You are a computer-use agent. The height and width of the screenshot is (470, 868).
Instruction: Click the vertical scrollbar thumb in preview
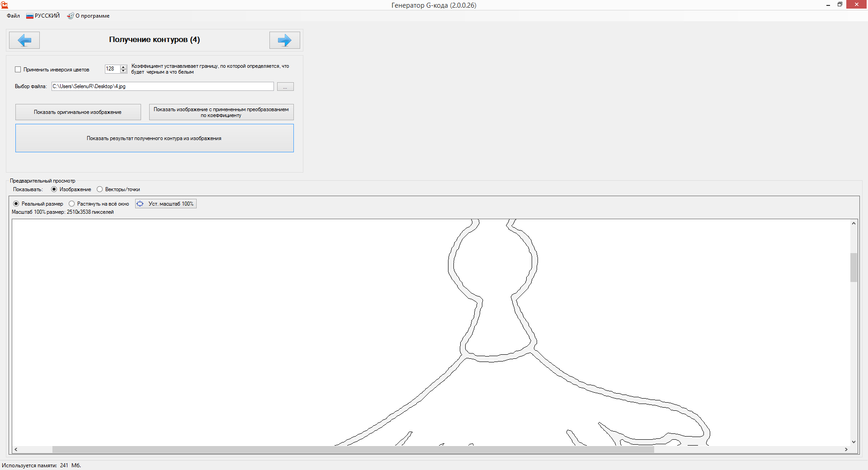(x=854, y=268)
